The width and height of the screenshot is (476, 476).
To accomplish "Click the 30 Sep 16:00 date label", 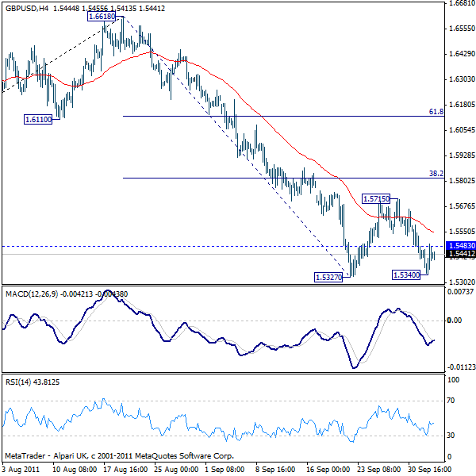I will (x=430, y=470).
